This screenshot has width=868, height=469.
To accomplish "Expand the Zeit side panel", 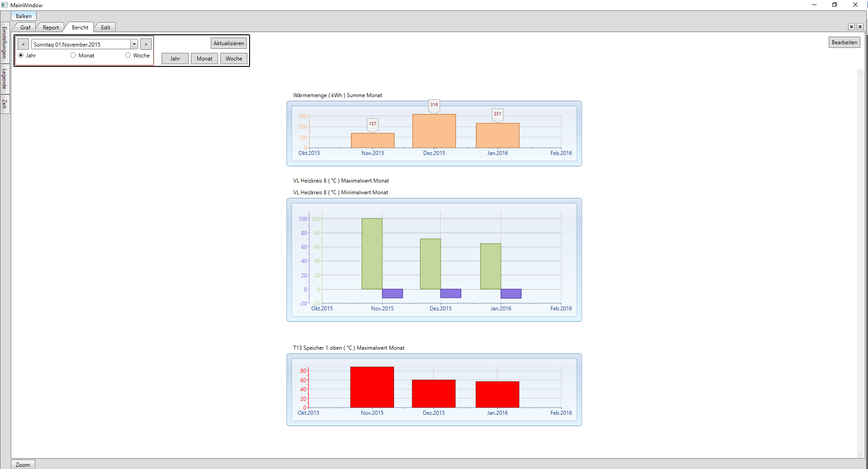I will click(x=5, y=104).
